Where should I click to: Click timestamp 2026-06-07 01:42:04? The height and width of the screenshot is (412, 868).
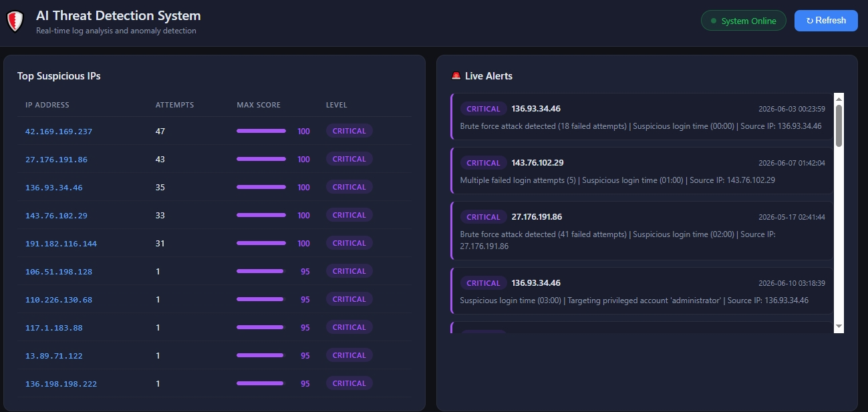point(792,163)
